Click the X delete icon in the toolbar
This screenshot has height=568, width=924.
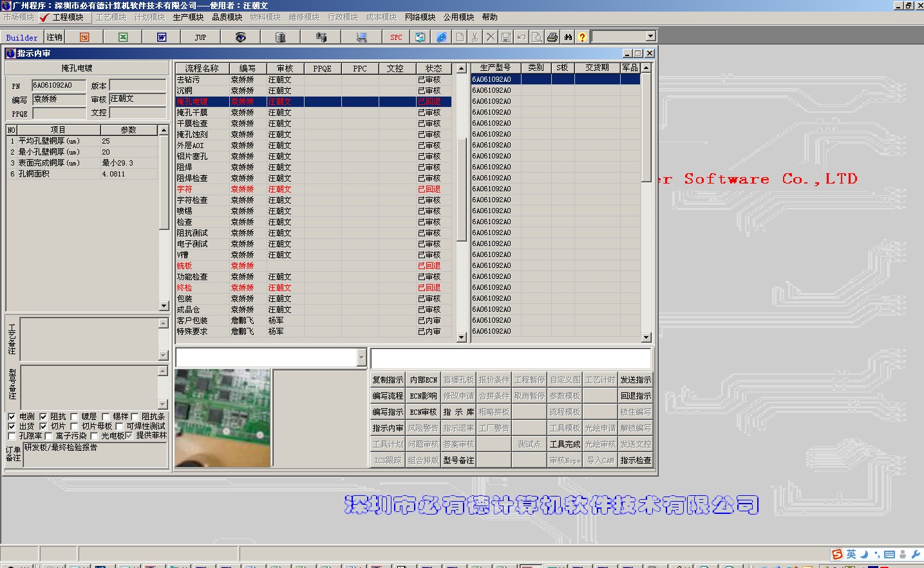pos(491,37)
